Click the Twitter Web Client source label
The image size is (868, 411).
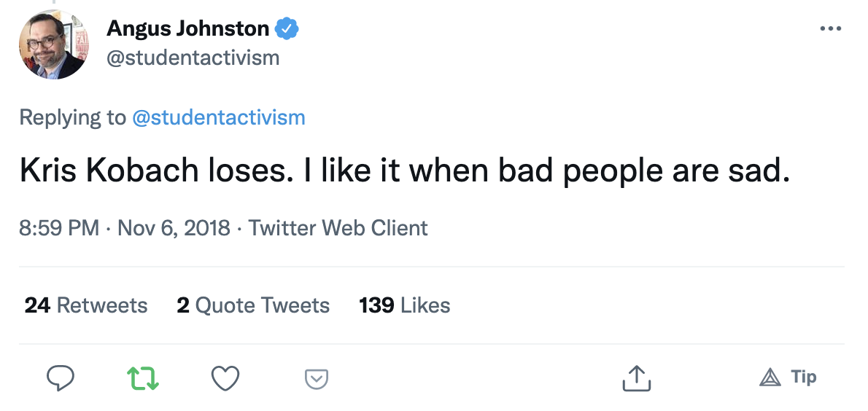click(x=338, y=228)
